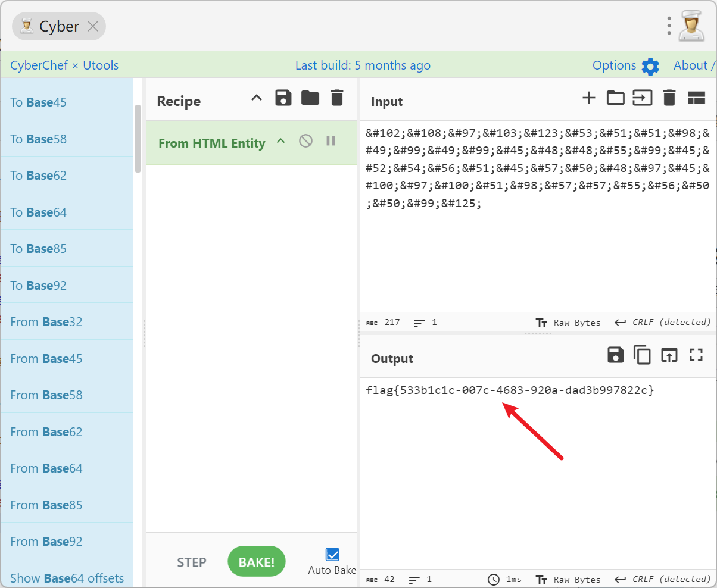Image resolution: width=717 pixels, height=588 pixels.
Task: Click the operations list scrollbar
Action: point(138,139)
